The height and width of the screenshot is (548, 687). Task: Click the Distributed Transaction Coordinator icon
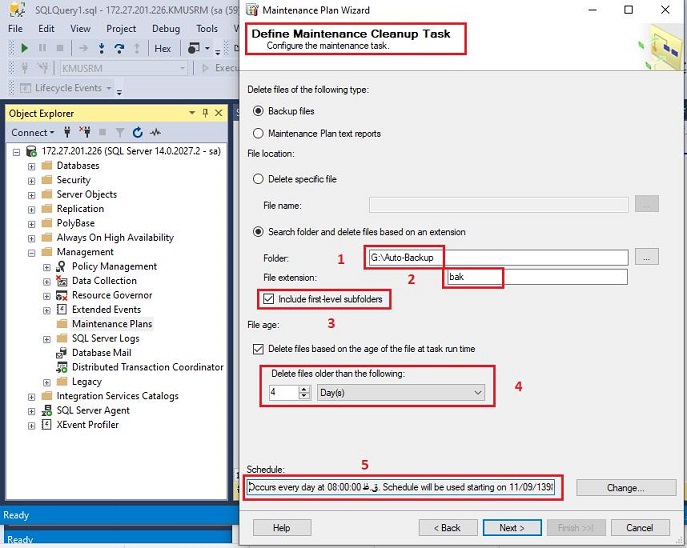pos(62,367)
